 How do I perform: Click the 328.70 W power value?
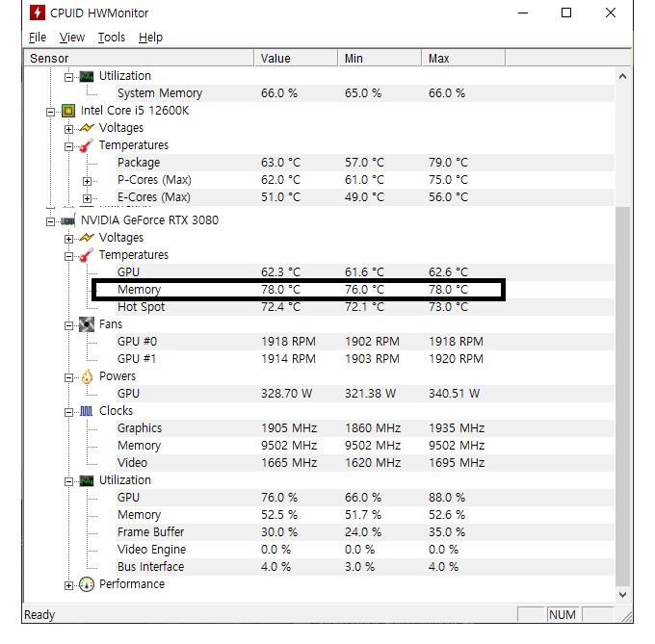[x=287, y=394]
